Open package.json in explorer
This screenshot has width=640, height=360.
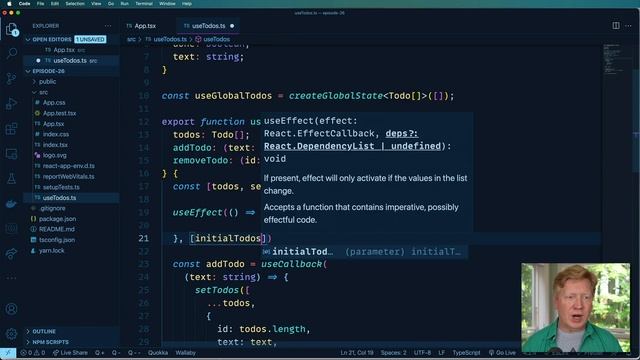[x=57, y=219]
